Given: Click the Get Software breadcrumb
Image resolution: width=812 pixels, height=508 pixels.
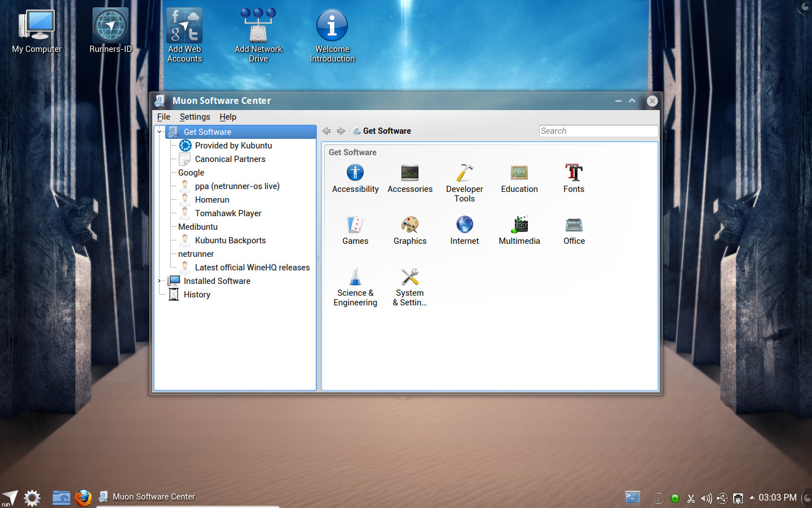Looking at the screenshot, I should pyautogui.click(x=382, y=131).
